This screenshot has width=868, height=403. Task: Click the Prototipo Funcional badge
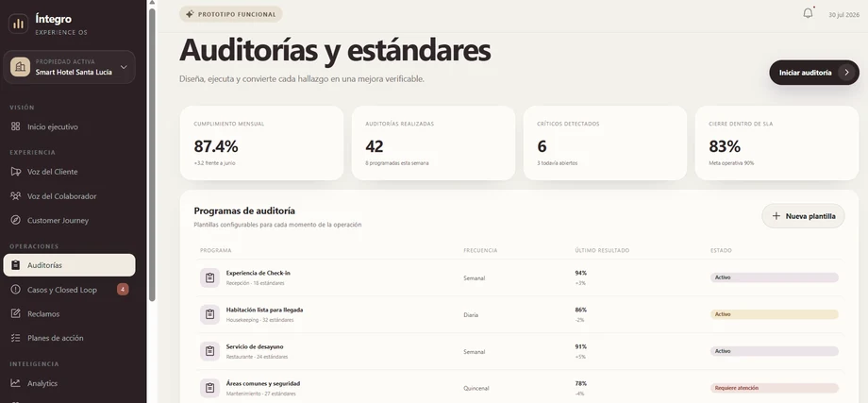231,14
